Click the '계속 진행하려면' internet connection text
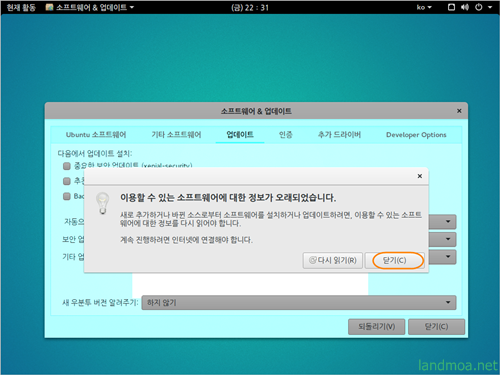This screenshot has height=375, width=500. point(186,240)
